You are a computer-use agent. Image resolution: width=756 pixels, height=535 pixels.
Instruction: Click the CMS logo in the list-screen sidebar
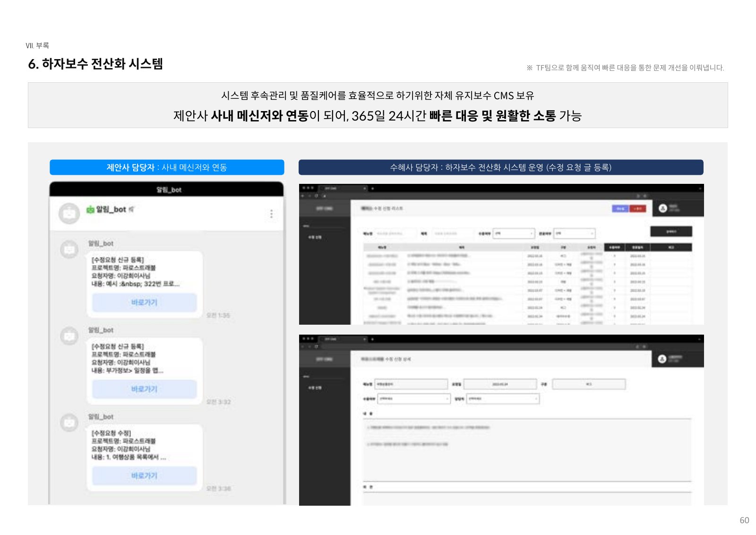click(324, 208)
